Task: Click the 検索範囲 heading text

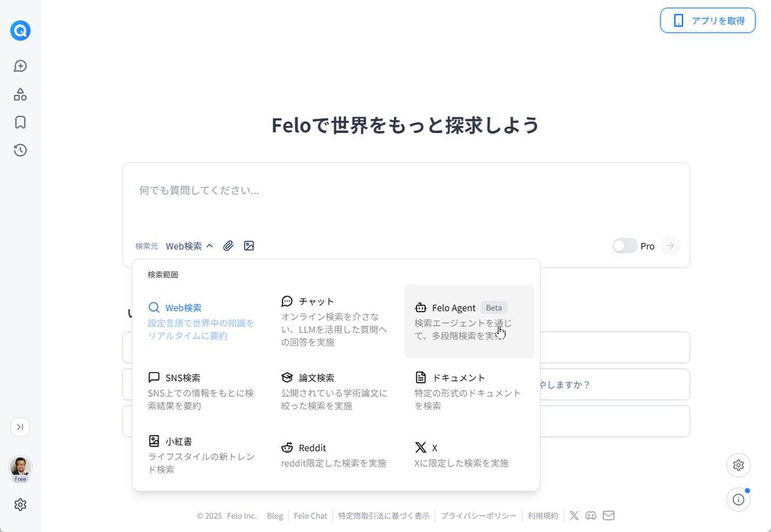Action: coord(163,275)
